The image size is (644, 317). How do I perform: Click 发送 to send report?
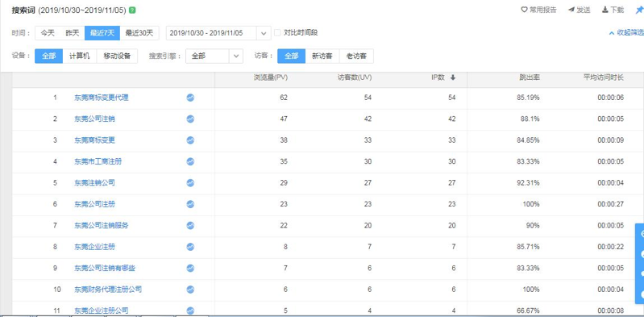tap(579, 10)
